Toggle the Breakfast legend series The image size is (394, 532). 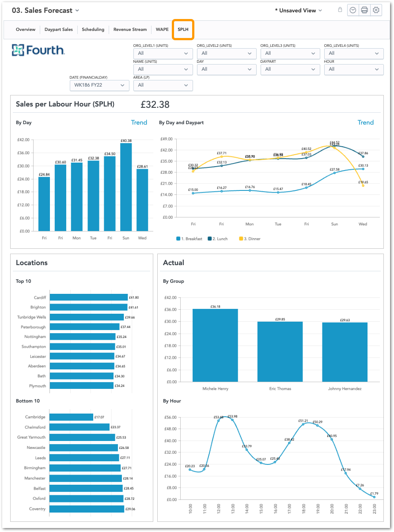189,239
